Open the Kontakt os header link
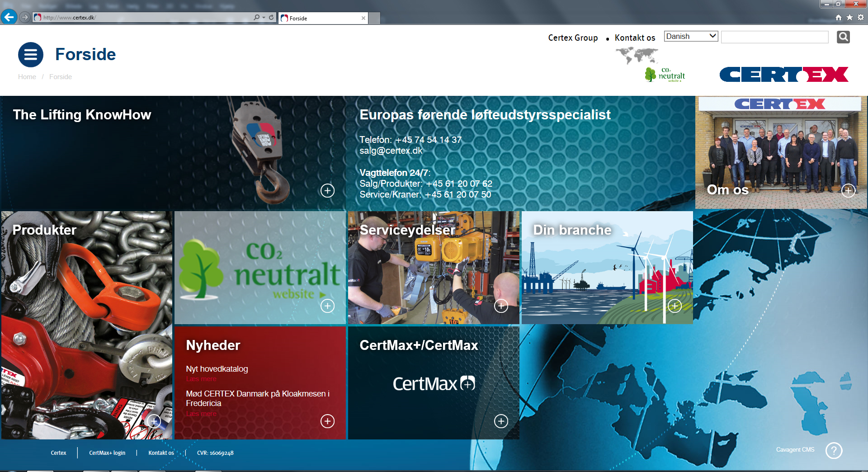Image resolution: width=868 pixels, height=472 pixels. click(635, 38)
